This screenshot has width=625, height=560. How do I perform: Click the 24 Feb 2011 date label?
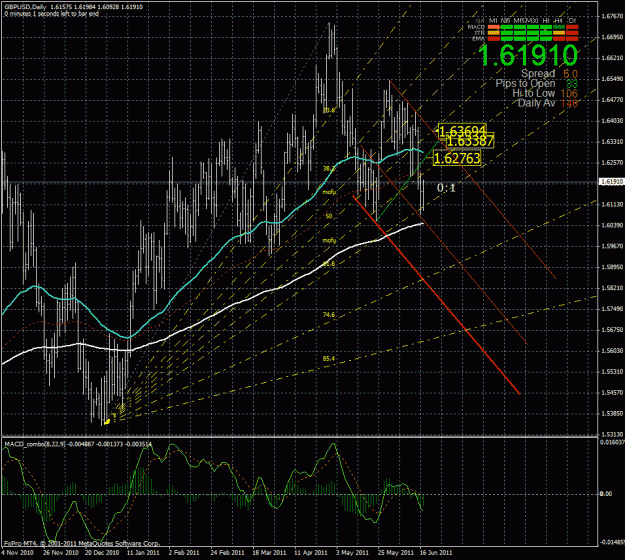tap(227, 553)
